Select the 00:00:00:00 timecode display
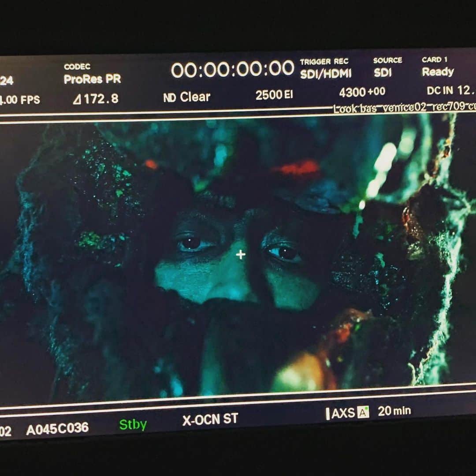This screenshot has height=476, width=476. click(233, 69)
